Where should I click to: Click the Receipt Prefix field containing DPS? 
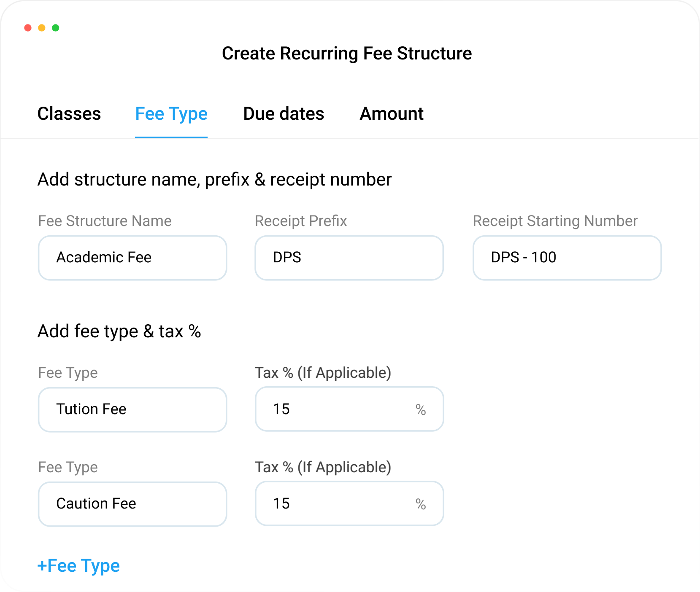tap(349, 258)
